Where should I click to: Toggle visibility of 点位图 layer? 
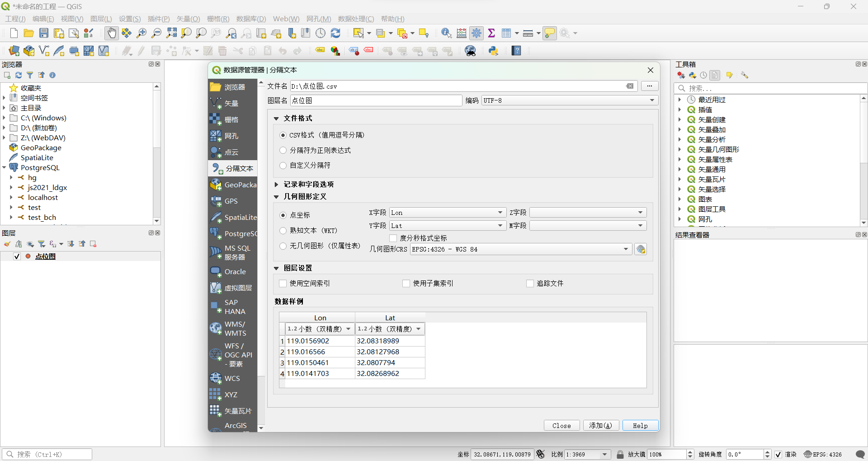tap(17, 257)
